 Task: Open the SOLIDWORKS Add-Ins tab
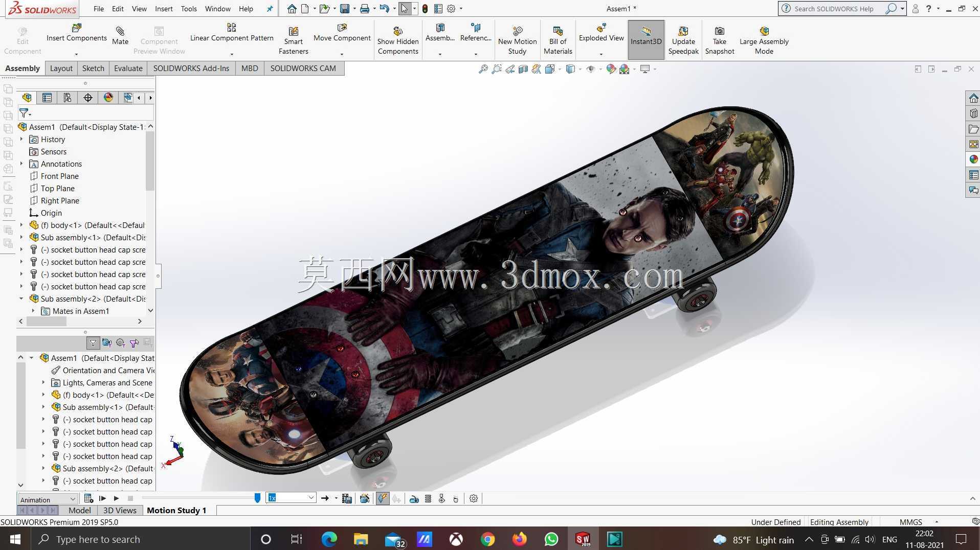191,68
